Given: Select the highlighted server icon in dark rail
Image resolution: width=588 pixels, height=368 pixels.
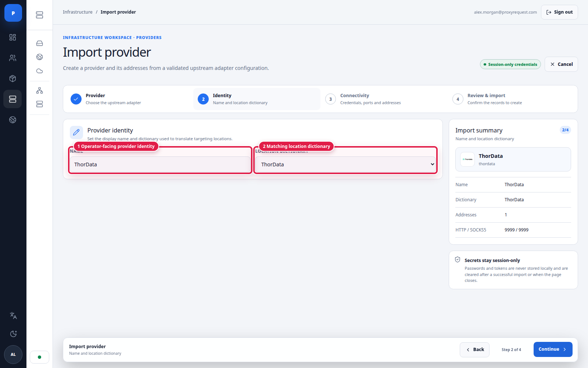Looking at the screenshot, I should pos(13,99).
